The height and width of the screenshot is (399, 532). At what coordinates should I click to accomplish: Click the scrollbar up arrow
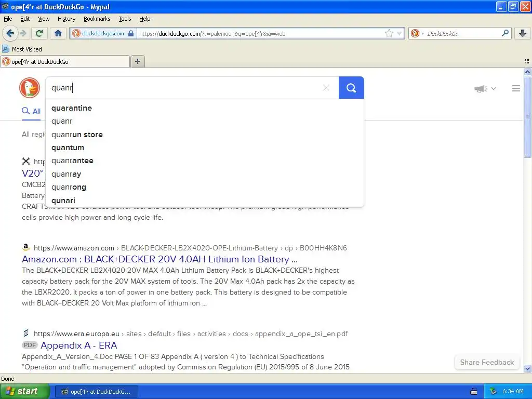[x=527, y=72]
